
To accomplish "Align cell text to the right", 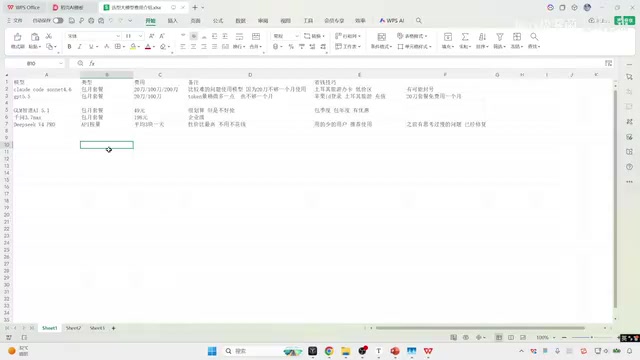I will (x=204, y=47).
